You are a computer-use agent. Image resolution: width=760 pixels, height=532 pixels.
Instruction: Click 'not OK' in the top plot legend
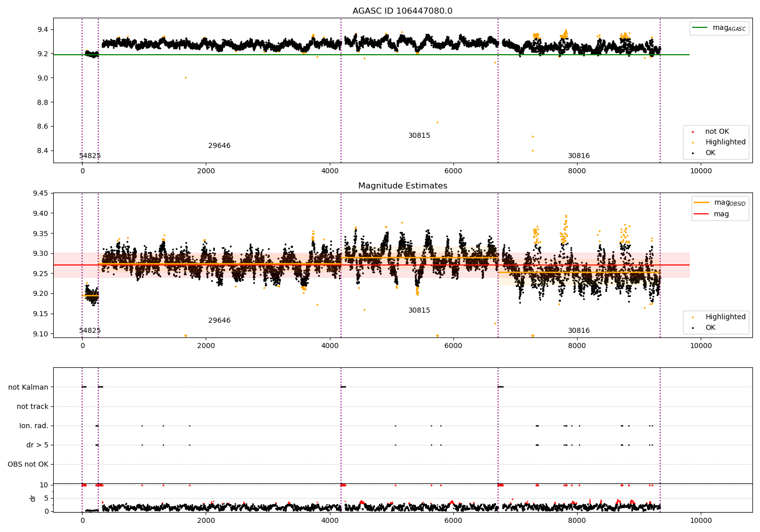[717, 132]
